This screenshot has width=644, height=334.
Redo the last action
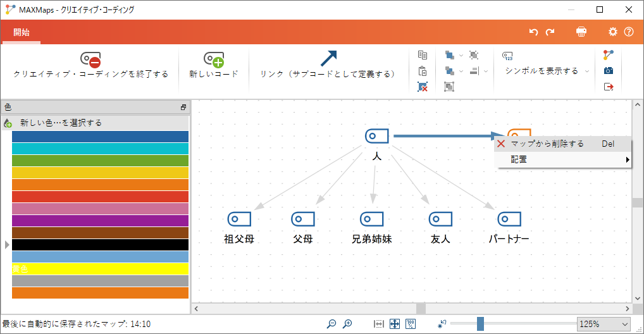pyautogui.click(x=550, y=32)
